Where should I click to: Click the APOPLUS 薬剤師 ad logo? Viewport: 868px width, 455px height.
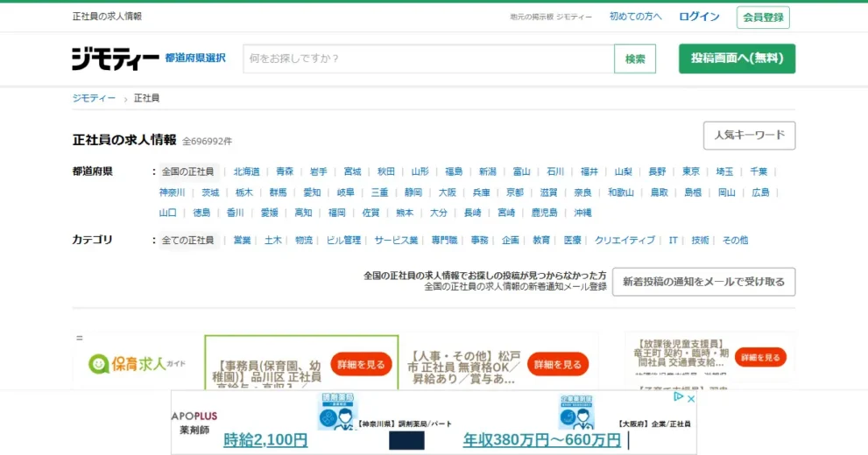click(x=194, y=423)
